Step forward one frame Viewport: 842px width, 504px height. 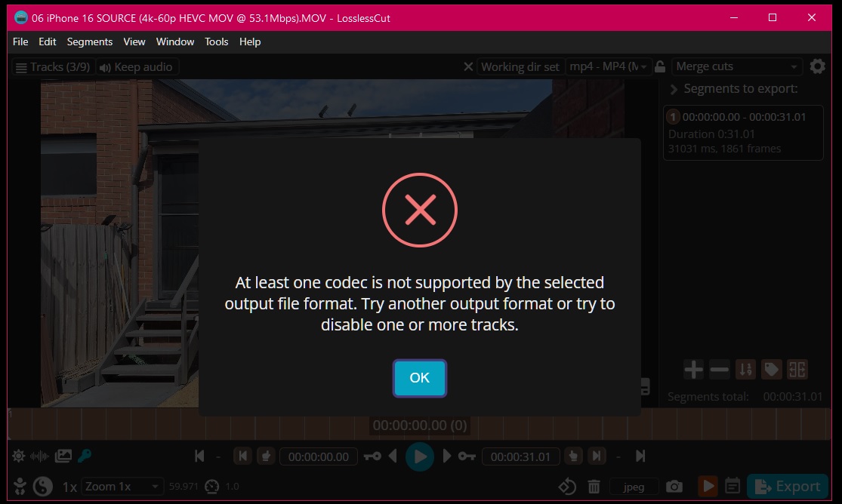[447, 456]
